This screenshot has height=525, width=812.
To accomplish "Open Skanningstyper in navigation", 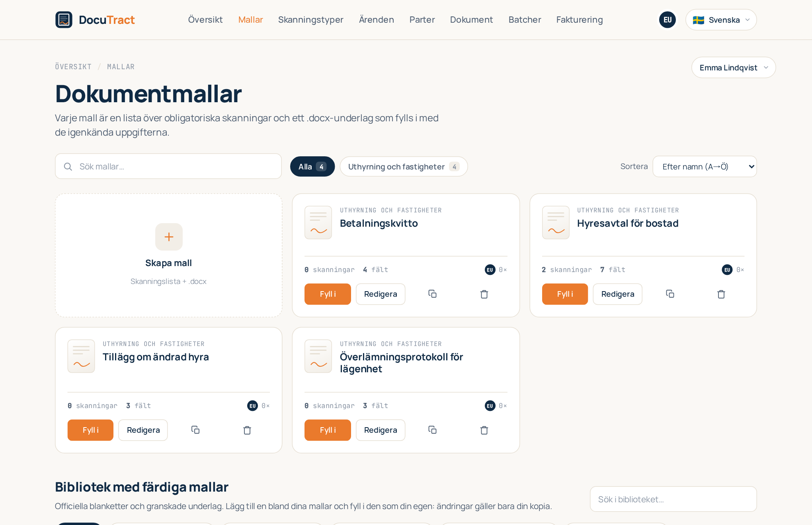I will pos(311,19).
